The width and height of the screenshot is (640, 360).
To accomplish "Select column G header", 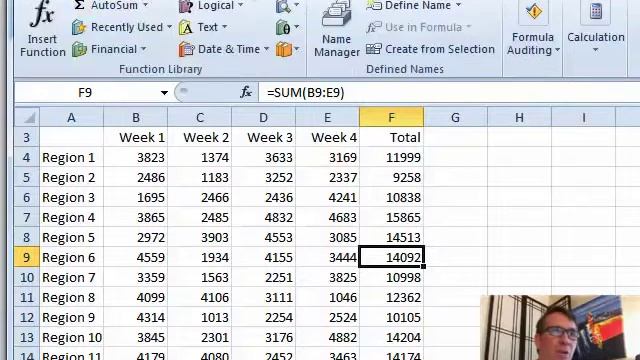I will coord(456,118).
